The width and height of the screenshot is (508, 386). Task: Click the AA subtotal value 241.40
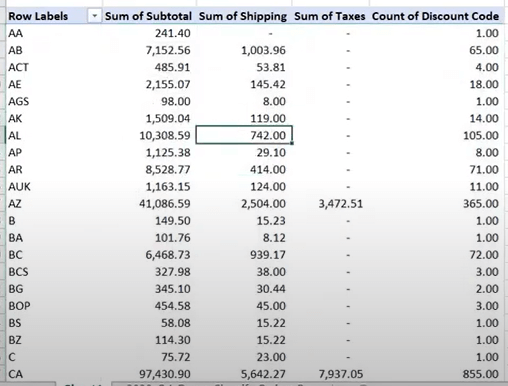coord(173,33)
